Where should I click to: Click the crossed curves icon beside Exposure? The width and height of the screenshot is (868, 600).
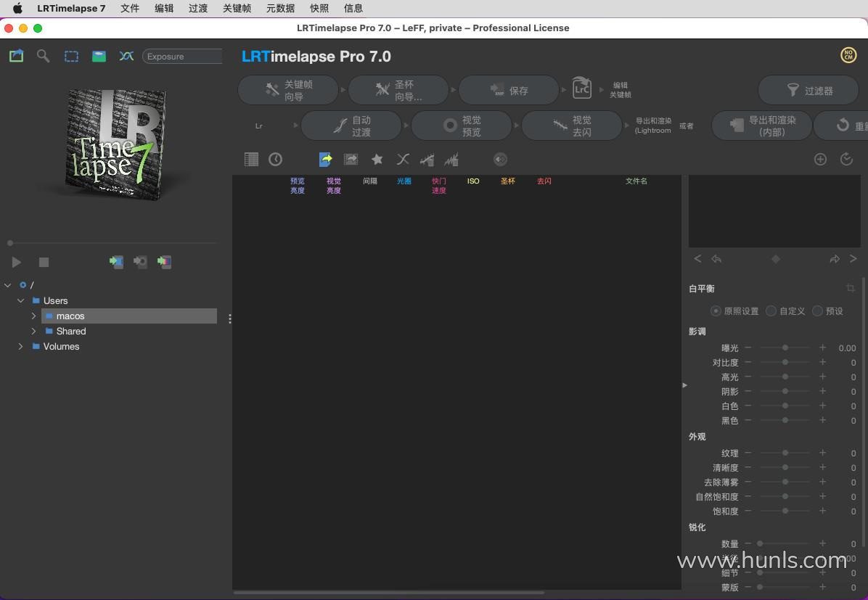coord(127,56)
